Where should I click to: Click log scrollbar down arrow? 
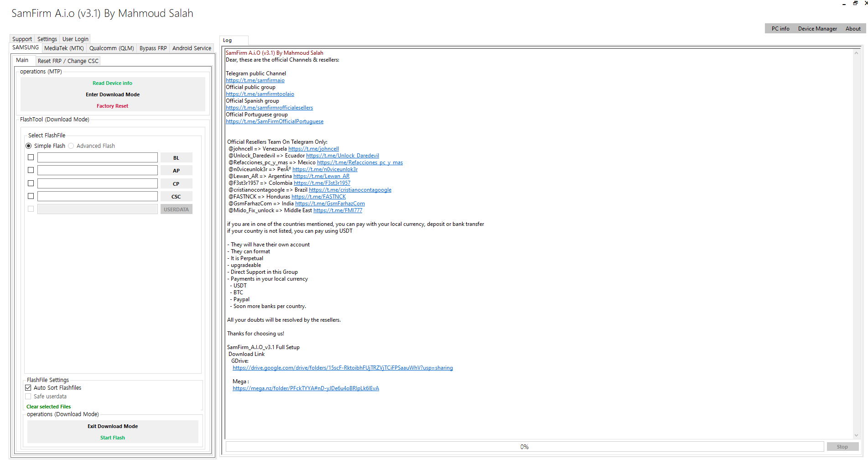(856, 435)
